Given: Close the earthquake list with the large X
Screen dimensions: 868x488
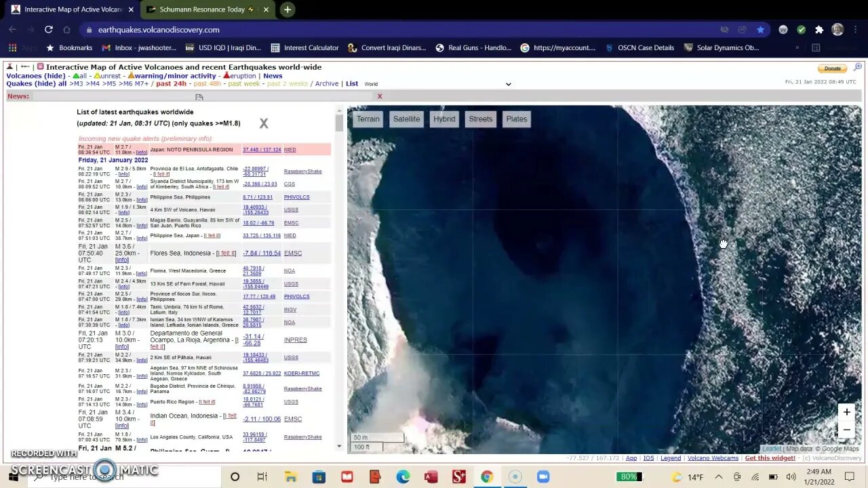Looking at the screenshot, I should point(264,123).
